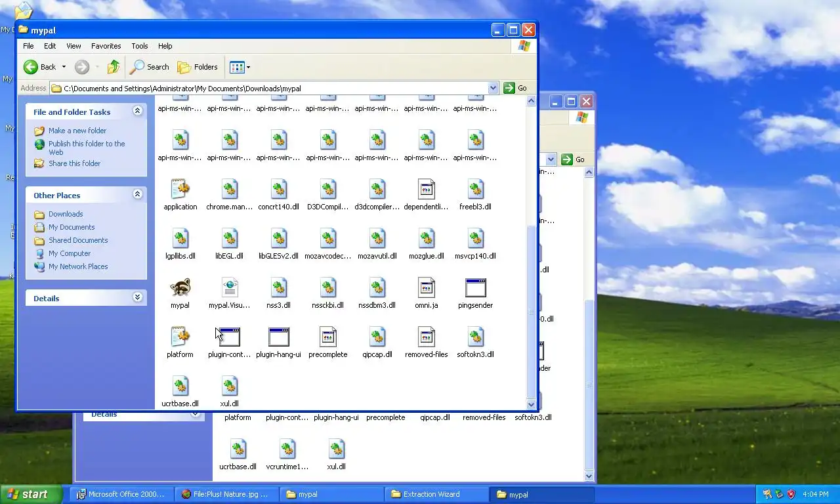
Task: Select vcruntime dll in back window
Action: 287,449
